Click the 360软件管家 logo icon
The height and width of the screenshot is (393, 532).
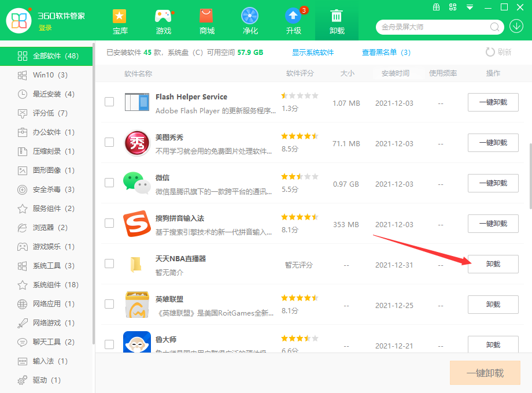19,21
